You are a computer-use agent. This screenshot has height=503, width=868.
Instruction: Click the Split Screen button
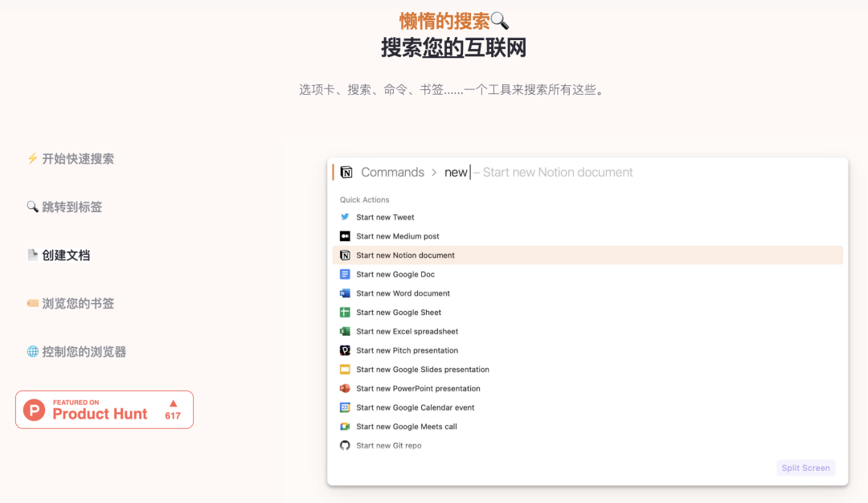tap(805, 468)
